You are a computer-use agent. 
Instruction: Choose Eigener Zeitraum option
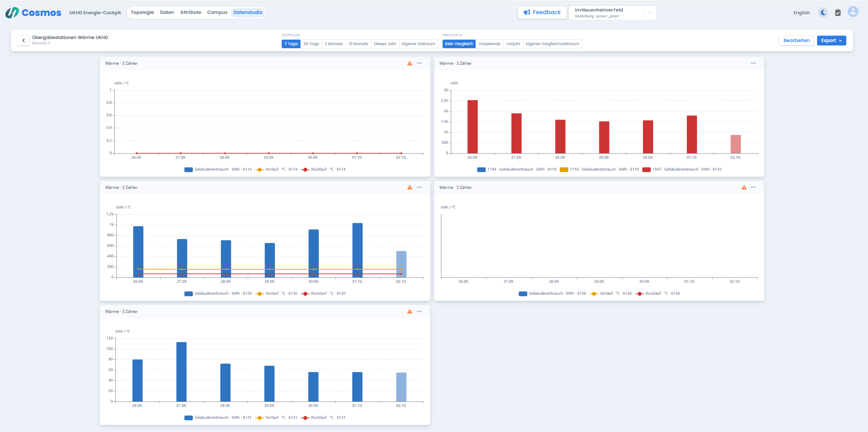pyautogui.click(x=418, y=44)
